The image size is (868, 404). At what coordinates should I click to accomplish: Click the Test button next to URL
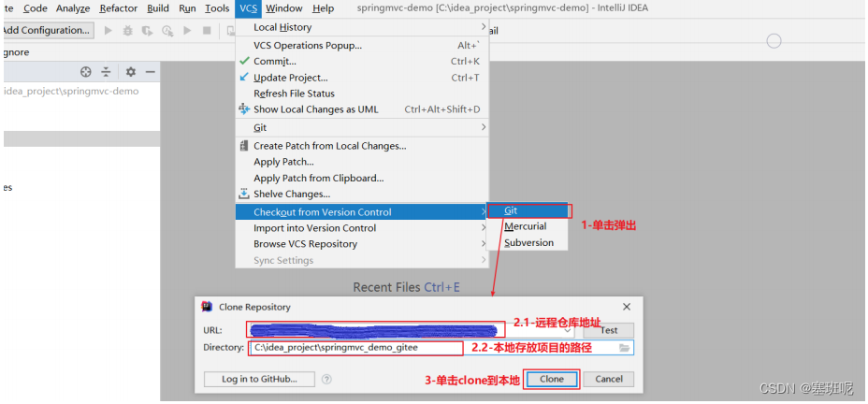point(608,330)
